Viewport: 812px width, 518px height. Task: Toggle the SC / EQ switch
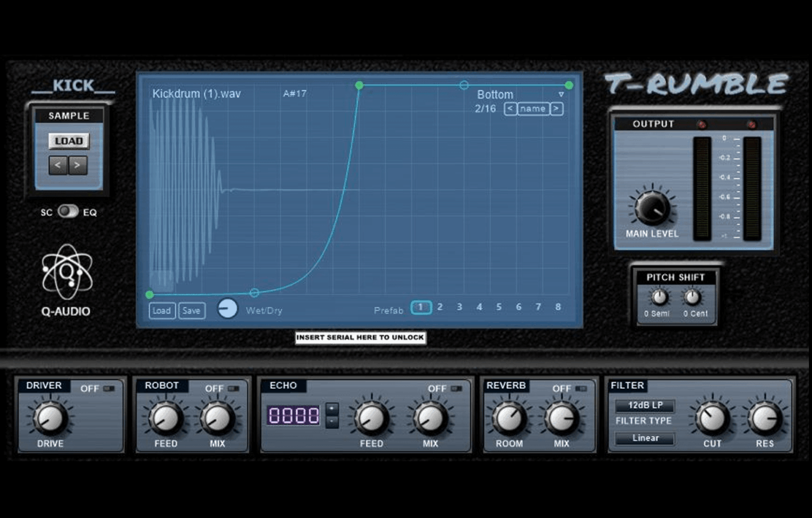pos(68,212)
